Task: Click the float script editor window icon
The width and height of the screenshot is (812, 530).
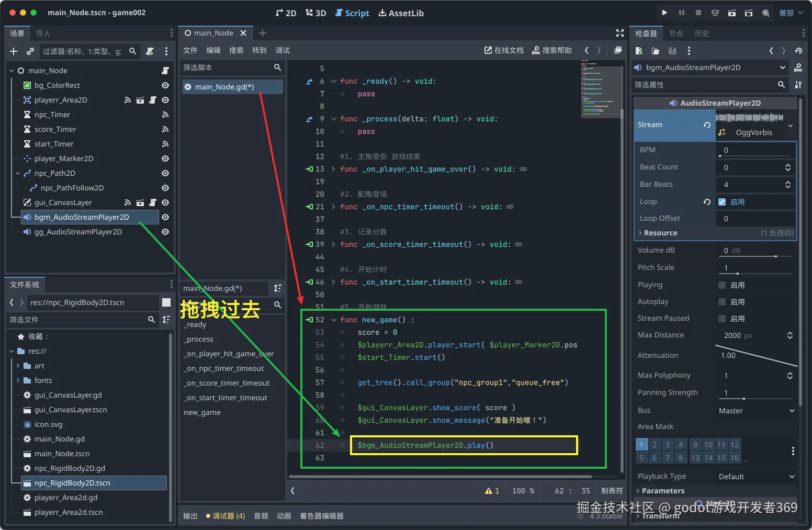Action: point(618,50)
